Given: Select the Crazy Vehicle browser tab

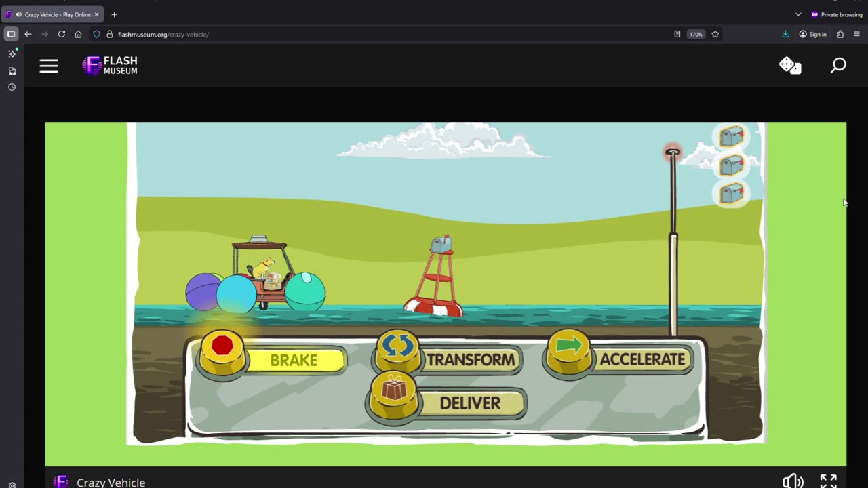Looking at the screenshot, I should point(53,14).
